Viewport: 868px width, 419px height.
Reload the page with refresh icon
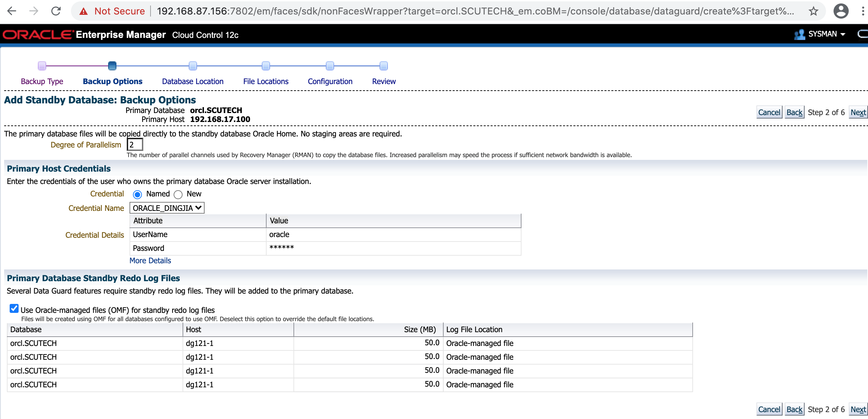[x=56, y=11]
